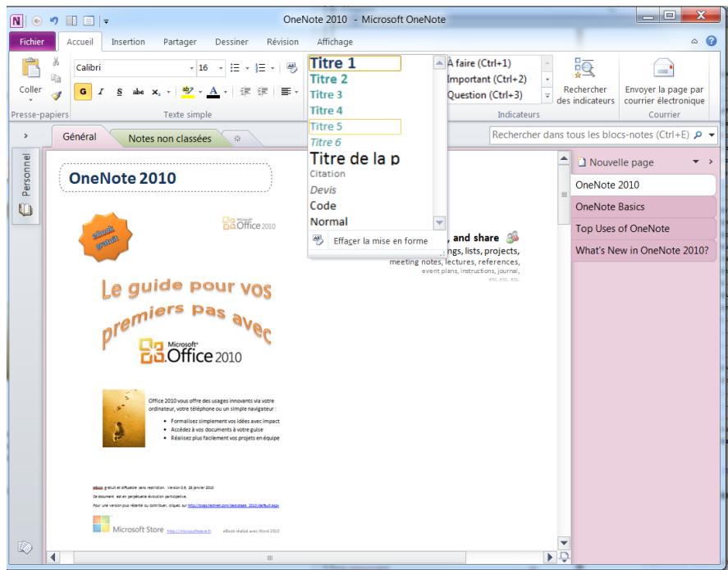Click Effacer la mise en forme
Screen dimensions: 728x570
(375, 240)
